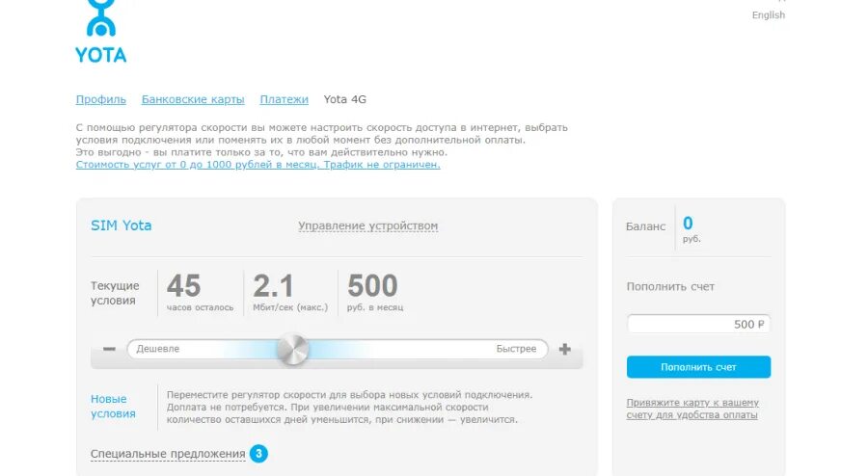Screen dimensions: 868x476
Task: Click the Дешевле end of the slider
Action: pos(158,349)
